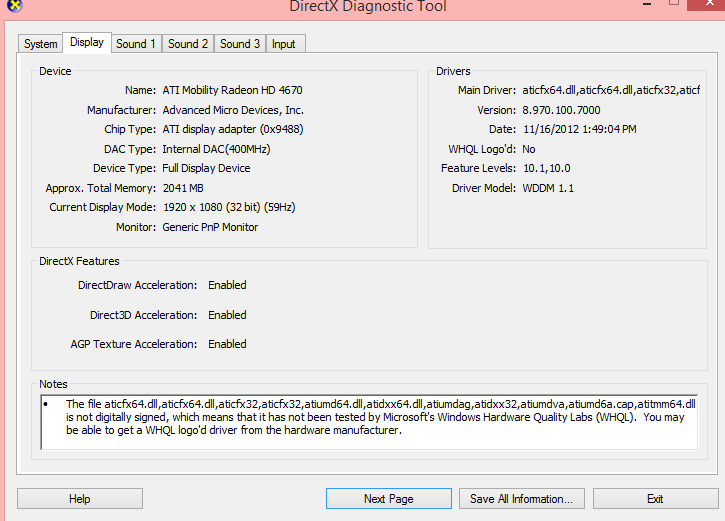The image size is (725, 521).
Task: Click Save All Information button
Action: point(521,499)
